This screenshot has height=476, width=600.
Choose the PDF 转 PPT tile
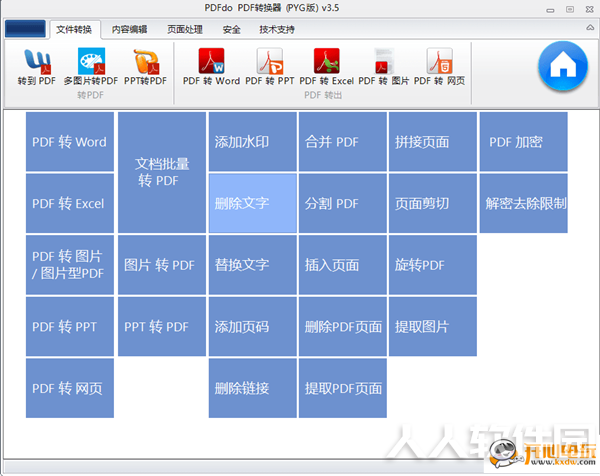70,326
